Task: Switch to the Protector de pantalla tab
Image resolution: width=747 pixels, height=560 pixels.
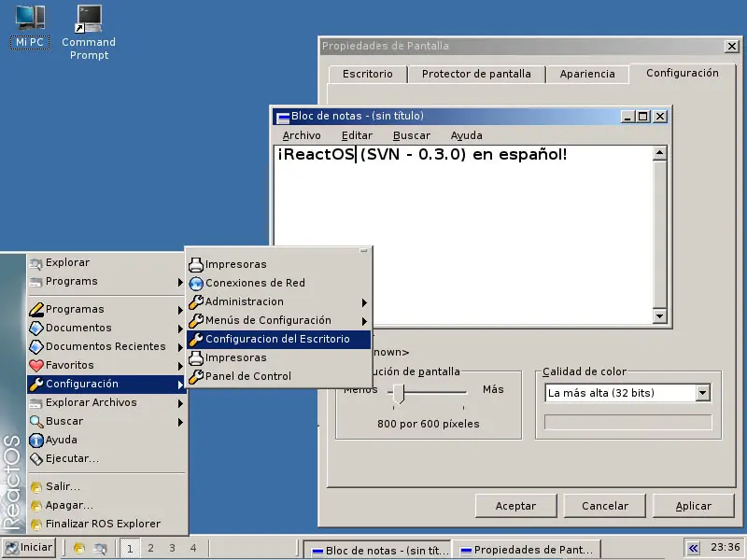Action: tap(476, 74)
